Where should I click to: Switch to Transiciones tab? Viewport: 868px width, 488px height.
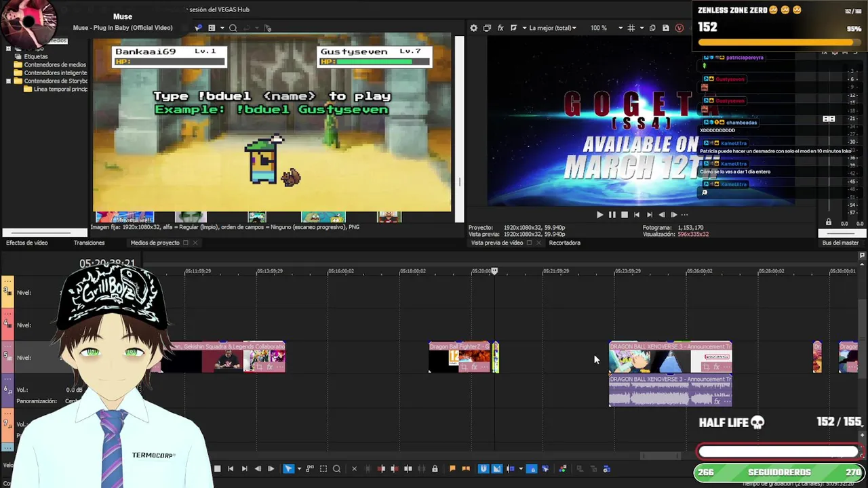[89, 243]
